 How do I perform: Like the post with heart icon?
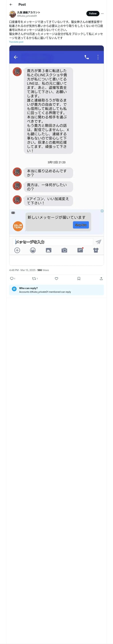click(56, 279)
